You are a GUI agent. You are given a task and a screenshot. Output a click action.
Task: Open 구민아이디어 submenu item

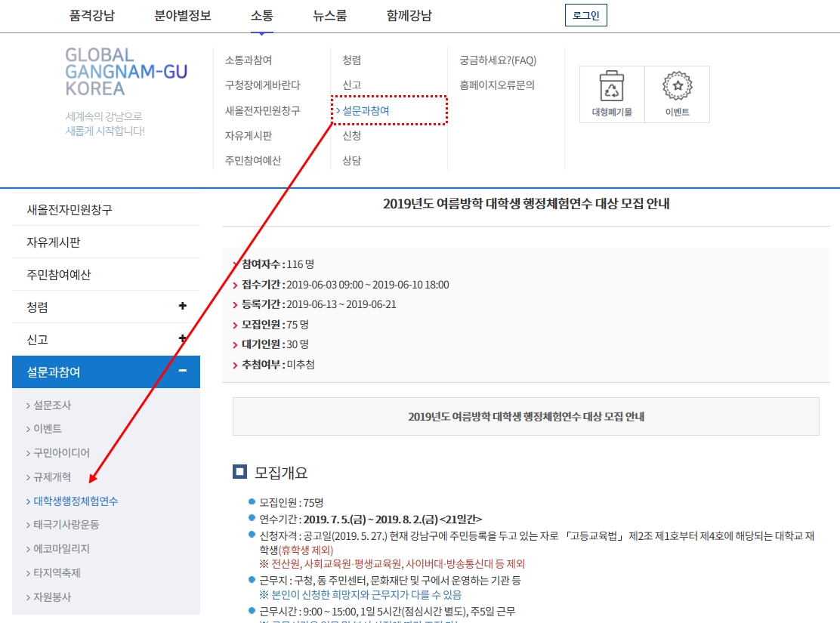click(x=62, y=452)
